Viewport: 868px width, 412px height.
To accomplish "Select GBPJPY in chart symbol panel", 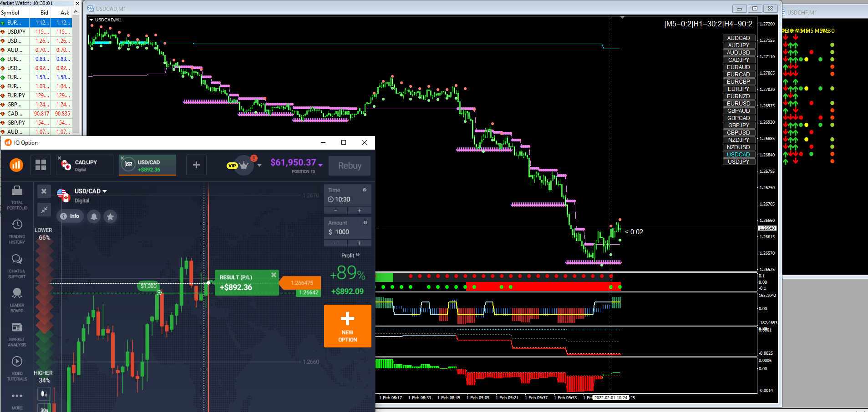I will (x=739, y=126).
